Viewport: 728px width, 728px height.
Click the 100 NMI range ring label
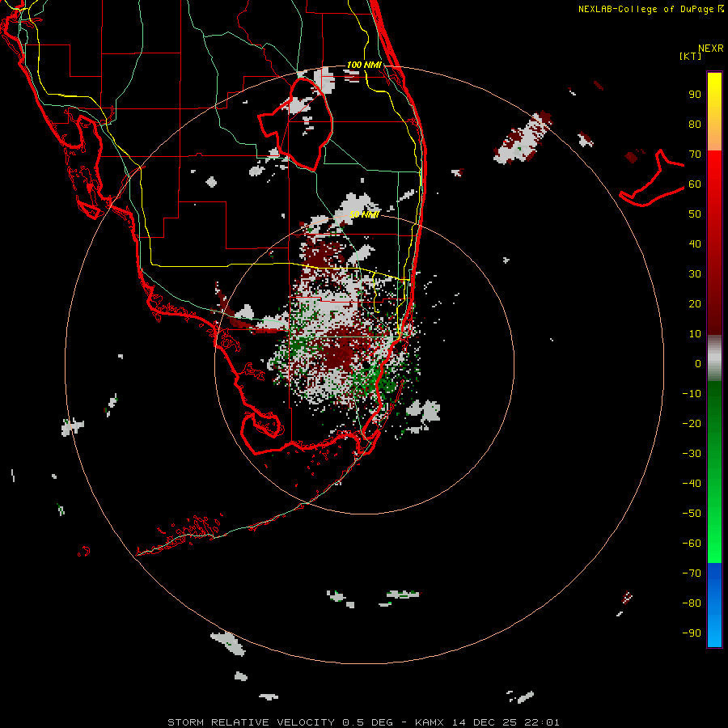click(364, 65)
